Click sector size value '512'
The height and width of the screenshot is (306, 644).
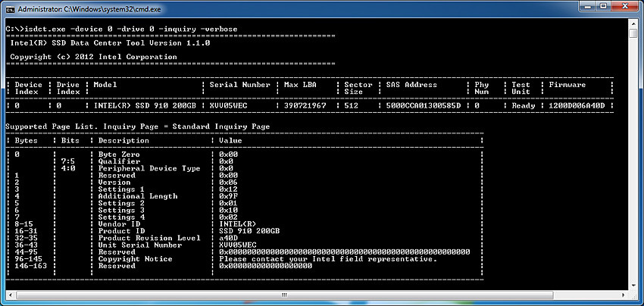(351, 105)
